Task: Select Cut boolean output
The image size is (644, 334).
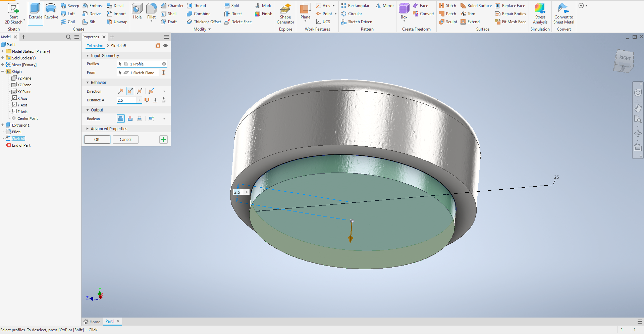Action: click(130, 119)
